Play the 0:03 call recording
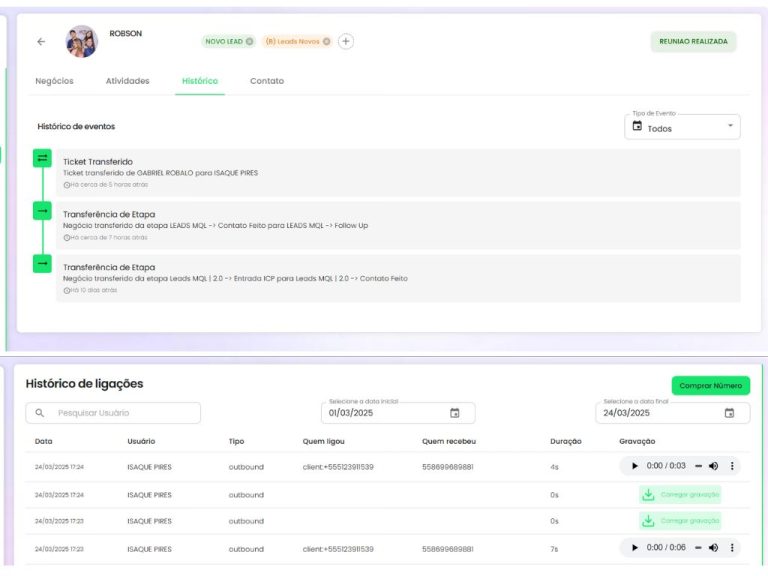Viewport: 768px width, 576px height. [x=634, y=466]
